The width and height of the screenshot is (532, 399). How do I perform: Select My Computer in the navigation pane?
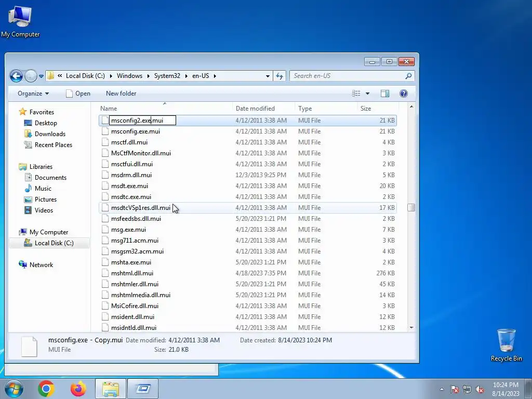48,232
